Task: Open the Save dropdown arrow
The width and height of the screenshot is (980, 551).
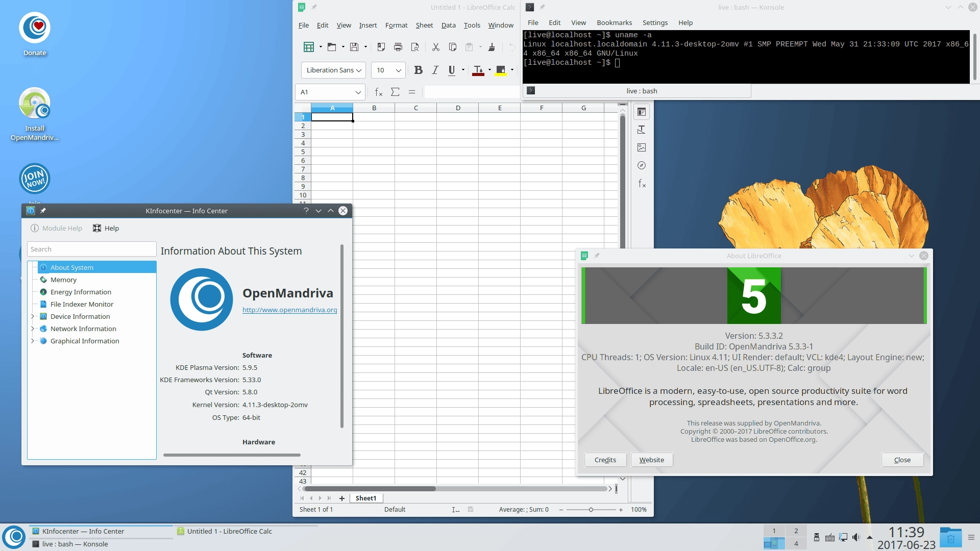Action: [365, 47]
